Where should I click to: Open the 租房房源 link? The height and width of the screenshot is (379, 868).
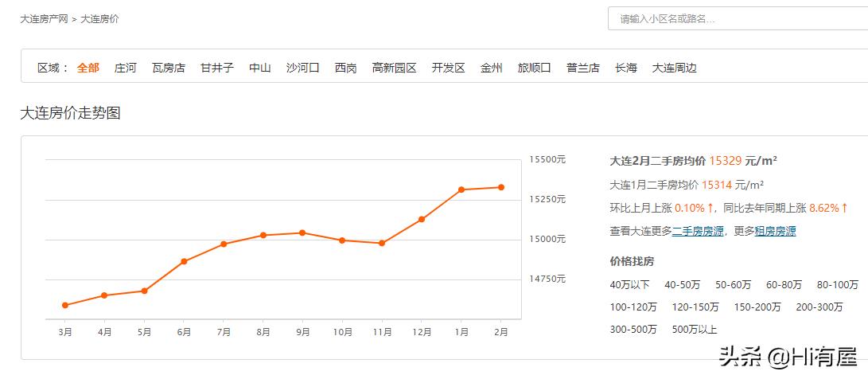[x=775, y=231]
